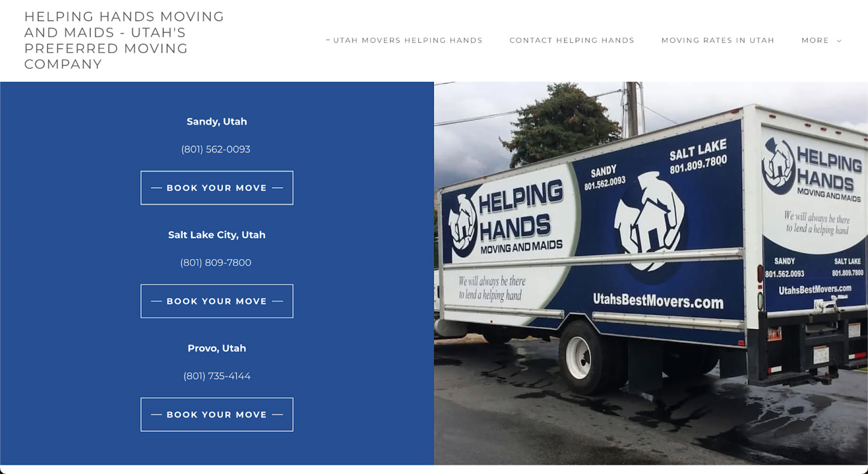Select the Salt Lake City, Utah heading
Screen dimensions: 868x474
(x=217, y=235)
